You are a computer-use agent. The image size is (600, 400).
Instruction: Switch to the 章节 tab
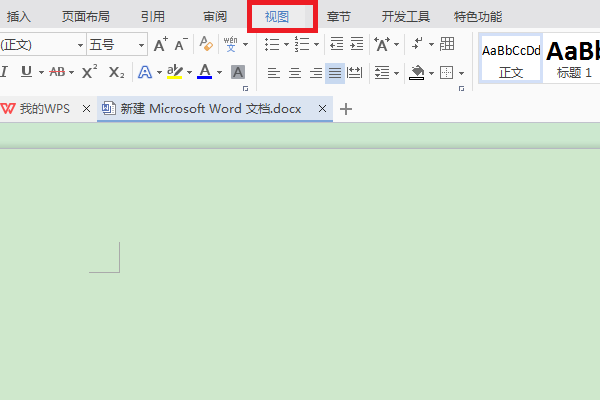[339, 16]
